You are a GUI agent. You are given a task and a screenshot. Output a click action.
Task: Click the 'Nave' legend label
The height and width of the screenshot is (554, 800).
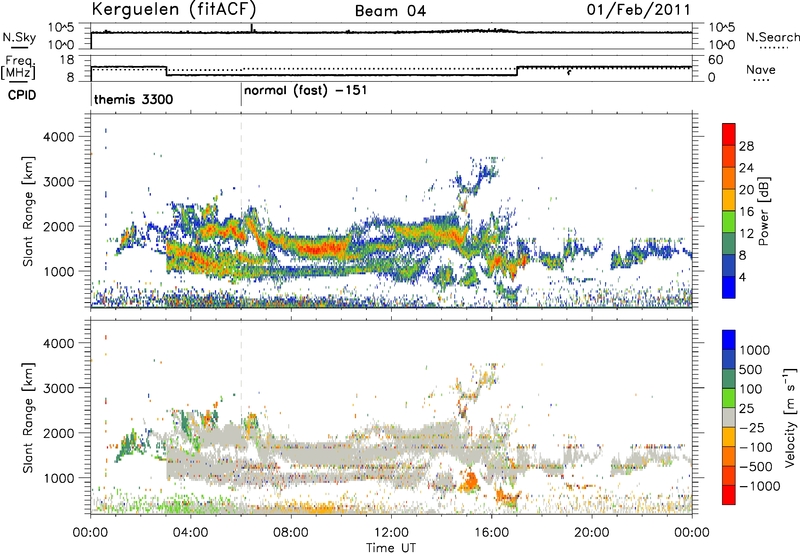pyautogui.click(x=761, y=70)
